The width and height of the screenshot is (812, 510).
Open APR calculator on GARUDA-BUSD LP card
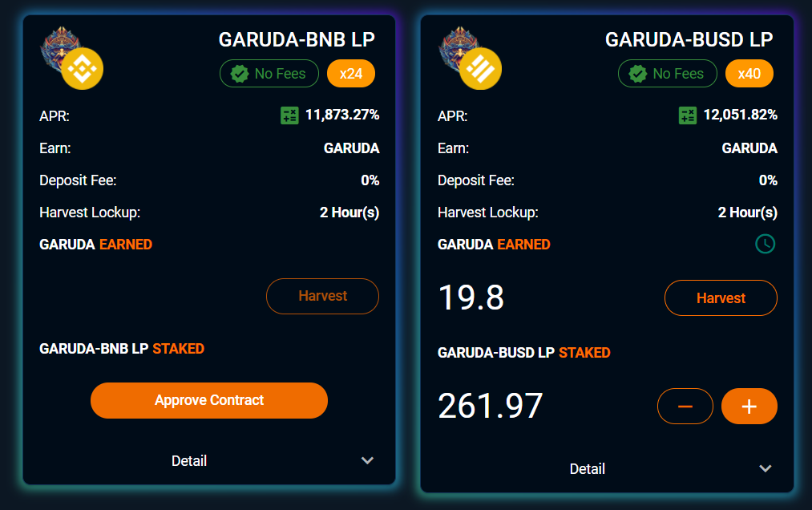[688, 115]
